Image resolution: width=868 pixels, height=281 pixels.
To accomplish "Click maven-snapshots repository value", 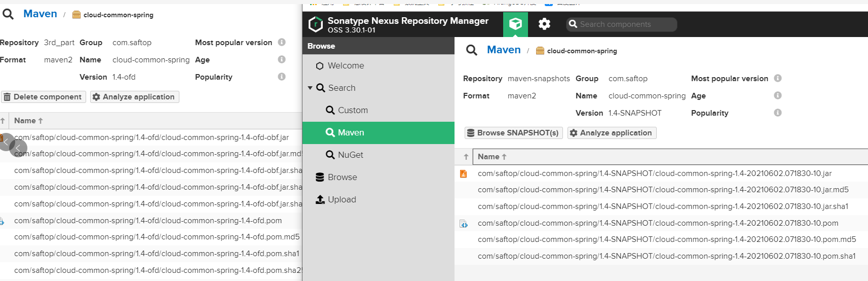I will click(x=539, y=79).
